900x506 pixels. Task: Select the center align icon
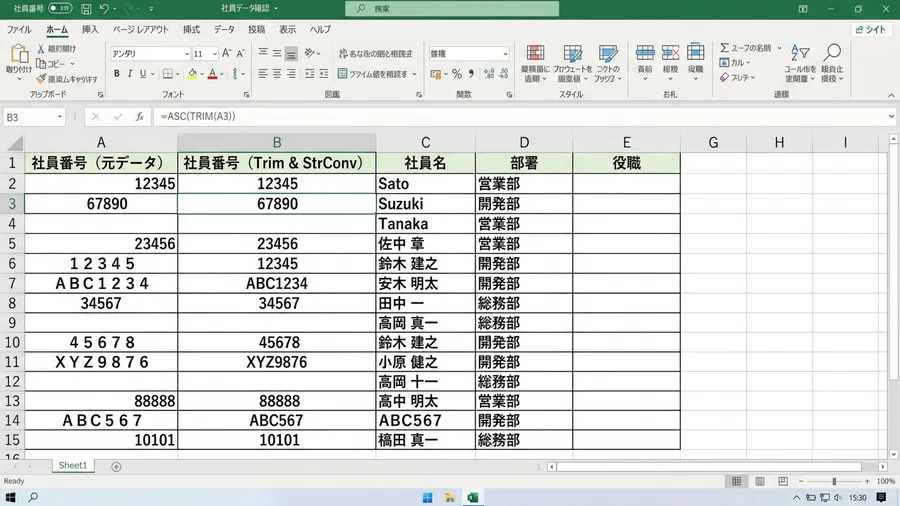[x=277, y=73]
